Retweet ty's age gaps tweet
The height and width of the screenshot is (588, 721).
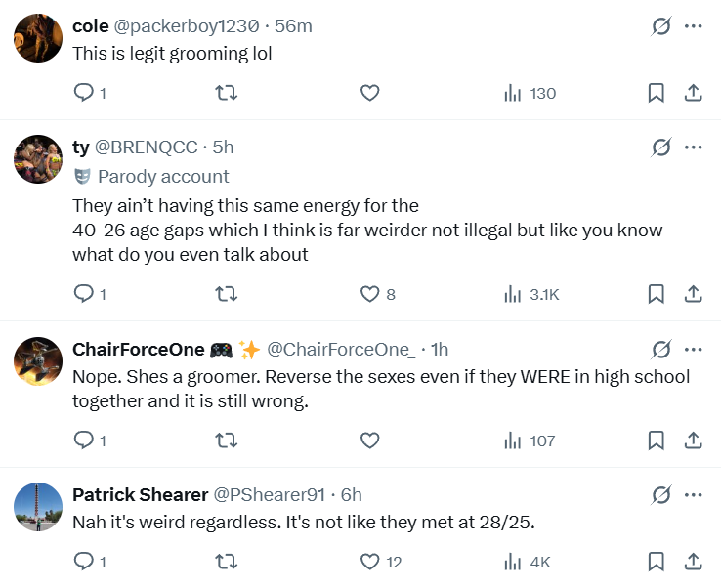(x=226, y=293)
